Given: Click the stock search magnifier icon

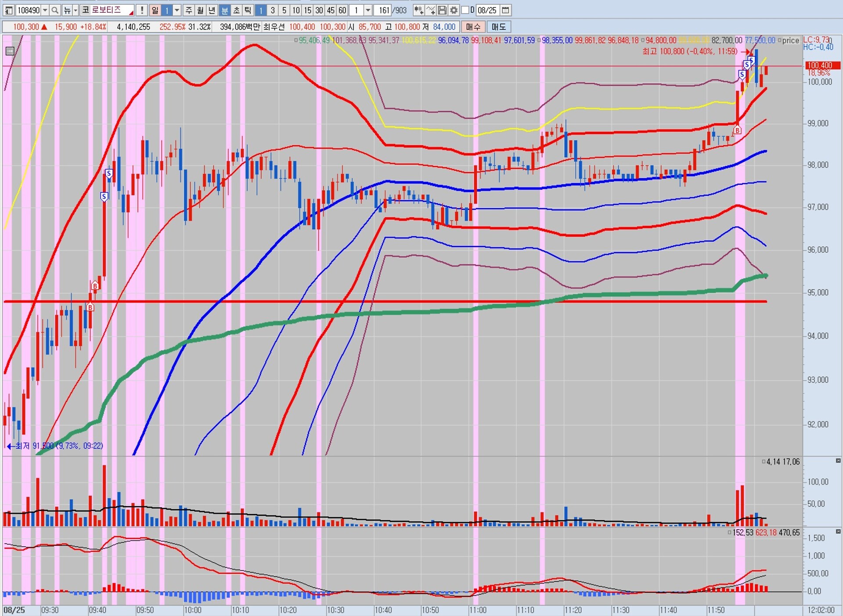Looking at the screenshot, I should pyautogui.click(x=55, y=10).
